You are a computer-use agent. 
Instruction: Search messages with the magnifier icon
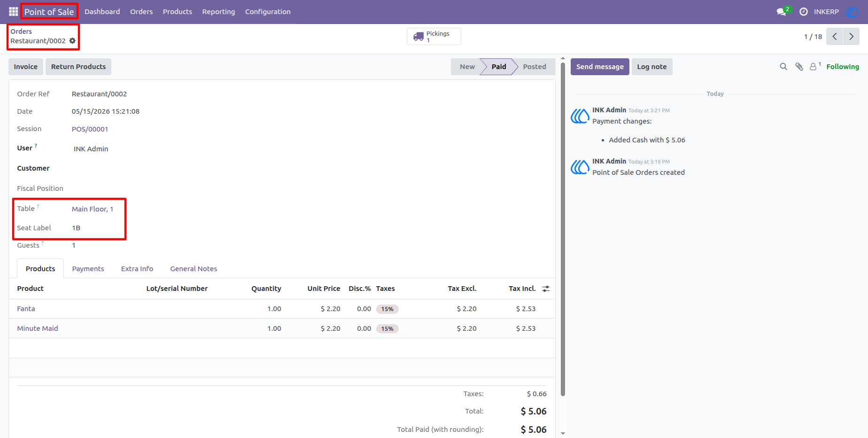(x=783, y=67)
